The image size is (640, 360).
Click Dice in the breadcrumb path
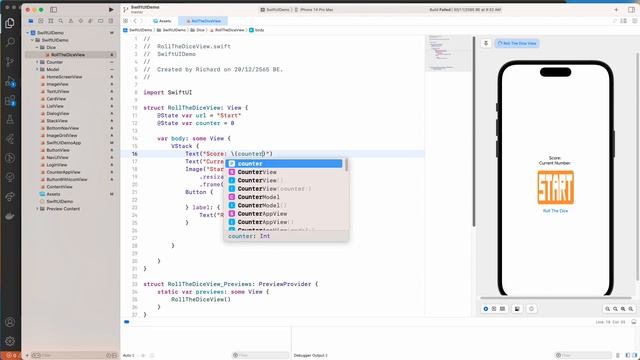pos(197,30)
